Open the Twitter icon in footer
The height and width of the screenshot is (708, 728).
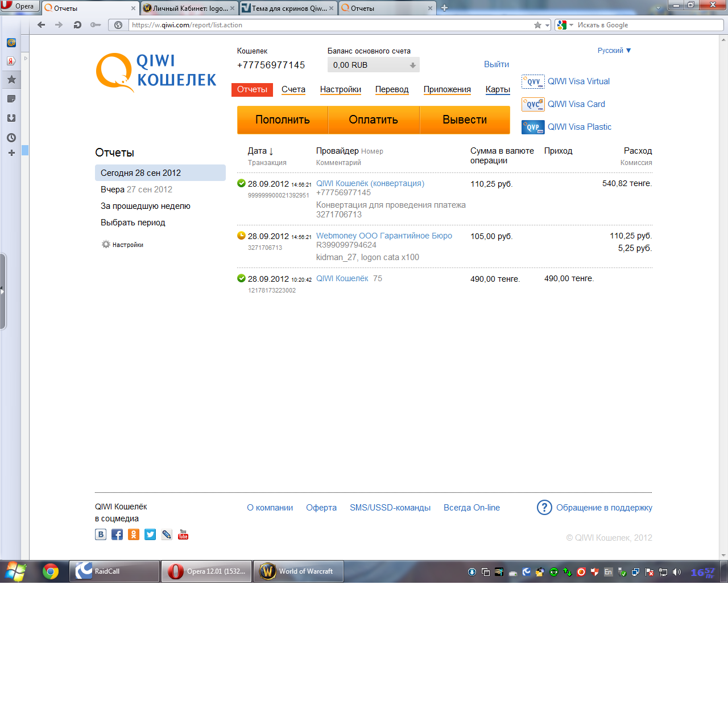pos(150,534)
